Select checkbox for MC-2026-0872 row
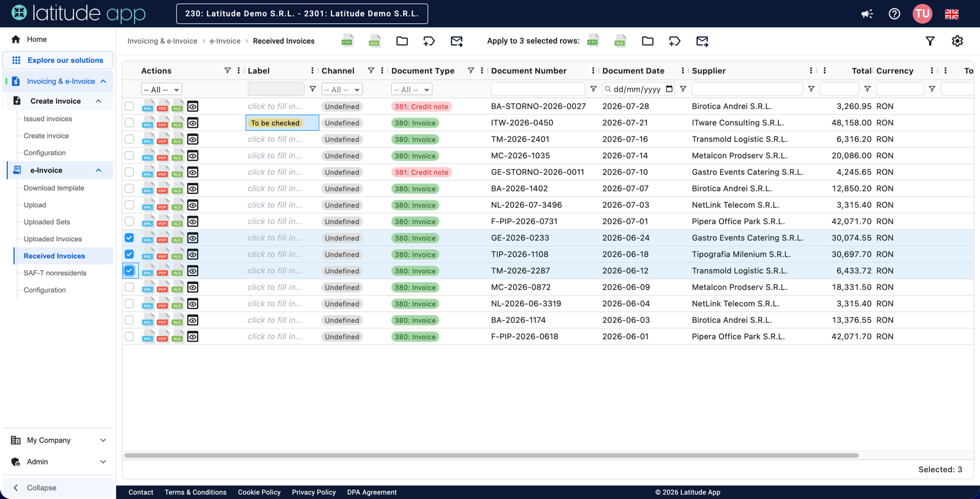 (x=129, y=287)
